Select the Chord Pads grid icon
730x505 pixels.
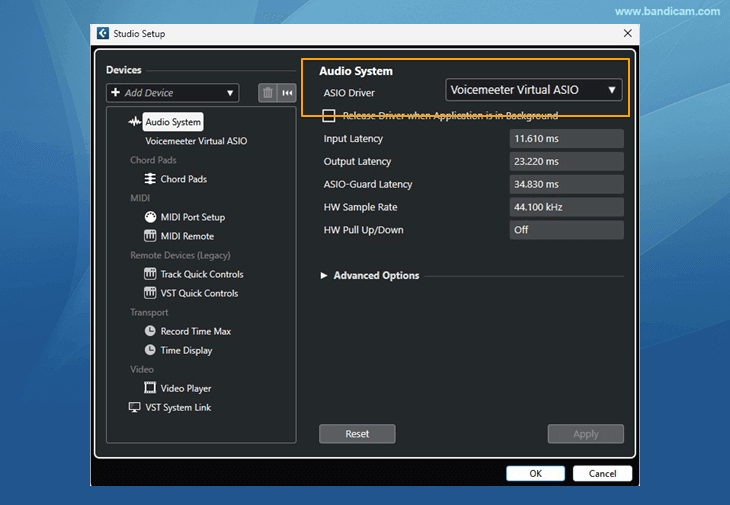coord(150,179)
